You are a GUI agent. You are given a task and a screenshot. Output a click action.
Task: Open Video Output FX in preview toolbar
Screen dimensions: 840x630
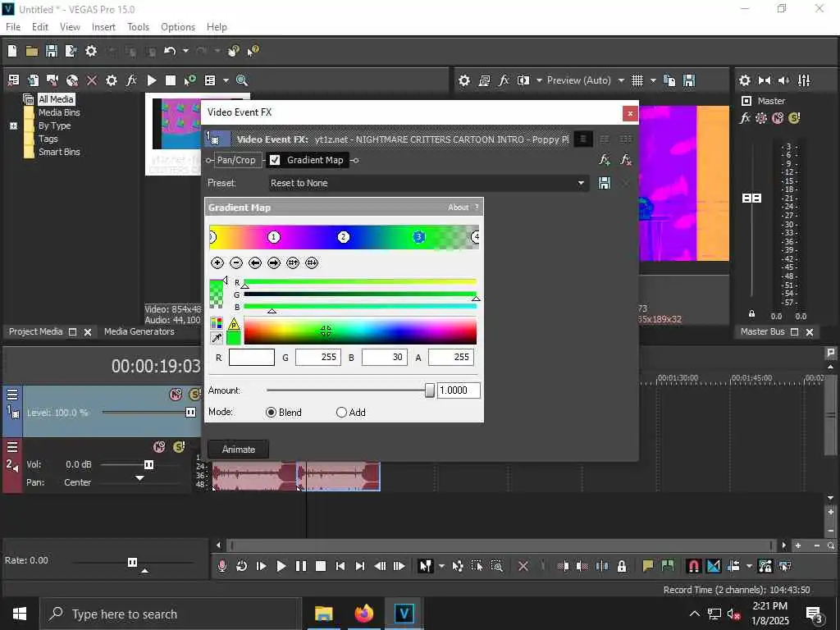click(x=504, y=80)
